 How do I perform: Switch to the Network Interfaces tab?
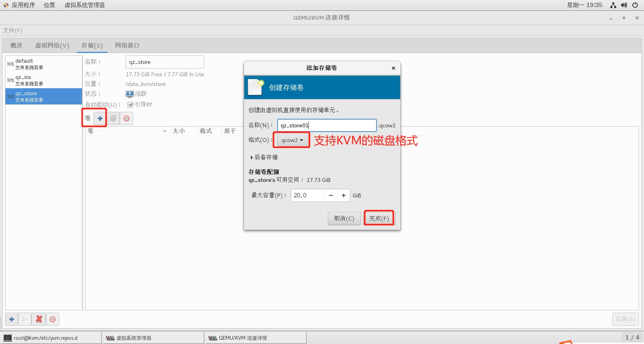click(x=127, y=45)
